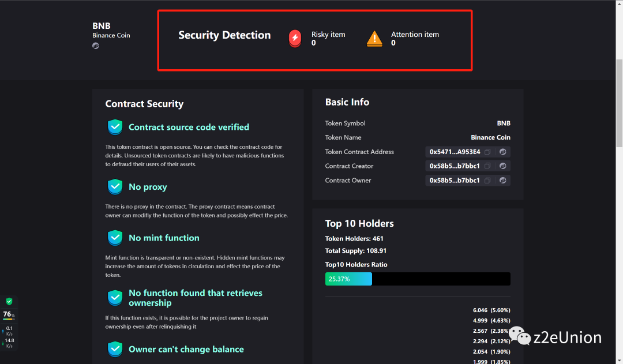Click the Top10 Holders Ratio 25.37% bar
The height and width of the screenshot is (364, 623).
(x=348, y=279)
